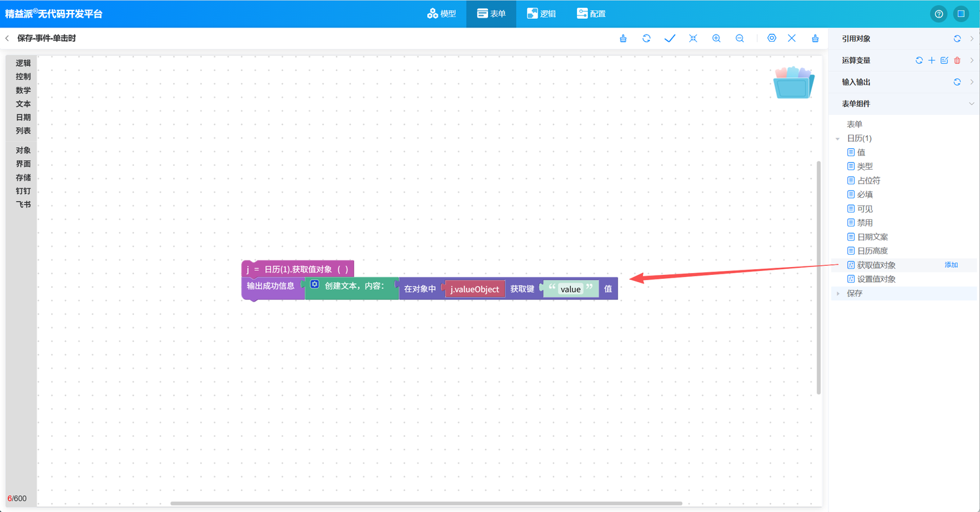This screenshot has height=512, width=980.
Task: Zoom out of the block canvas
Action: point(740,39)
